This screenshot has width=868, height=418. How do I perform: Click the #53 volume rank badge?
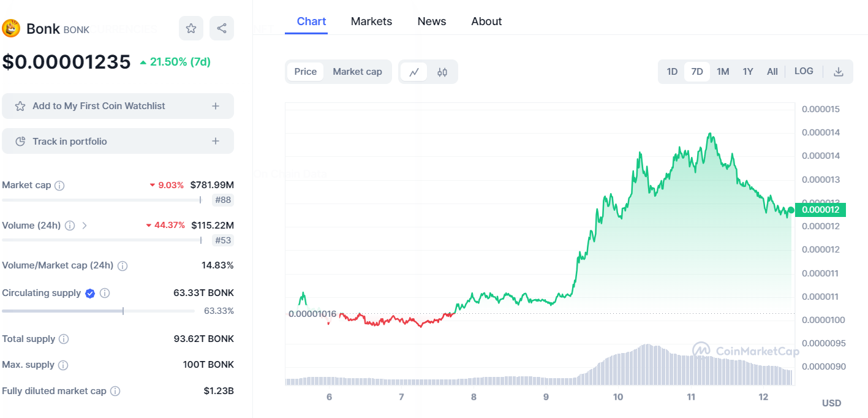click(223, 240)
